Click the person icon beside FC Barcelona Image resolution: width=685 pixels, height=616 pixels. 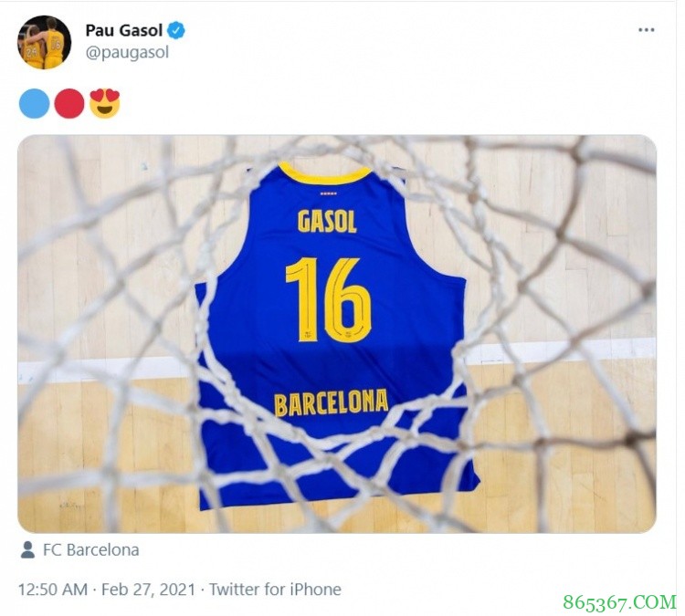[28, 550]
